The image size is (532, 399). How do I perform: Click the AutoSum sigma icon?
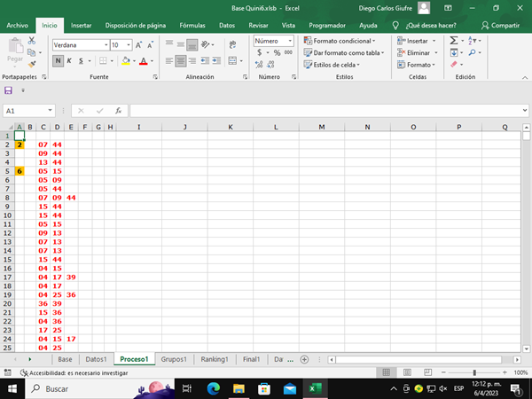tap(454, 41)
